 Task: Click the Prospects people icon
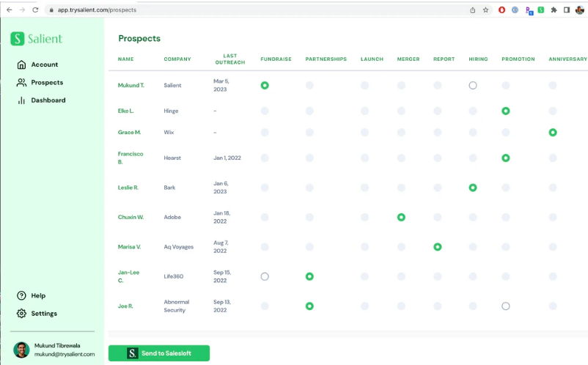tap(21, 82)
